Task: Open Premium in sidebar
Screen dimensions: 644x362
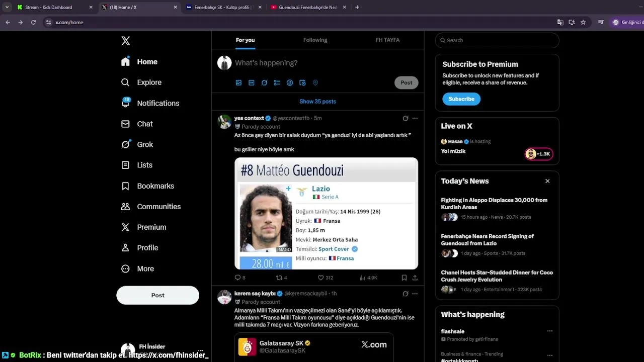Action: 143,227
